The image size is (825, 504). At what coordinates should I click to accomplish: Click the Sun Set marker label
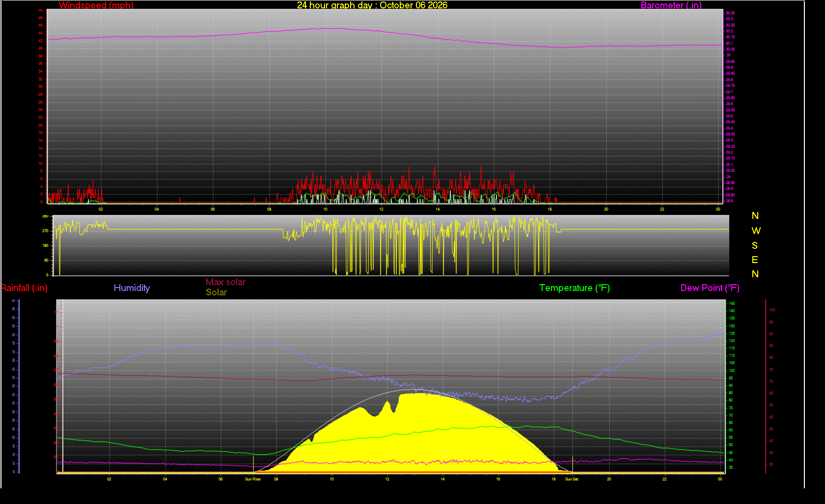pyautogui.click(x=572, y=479)
